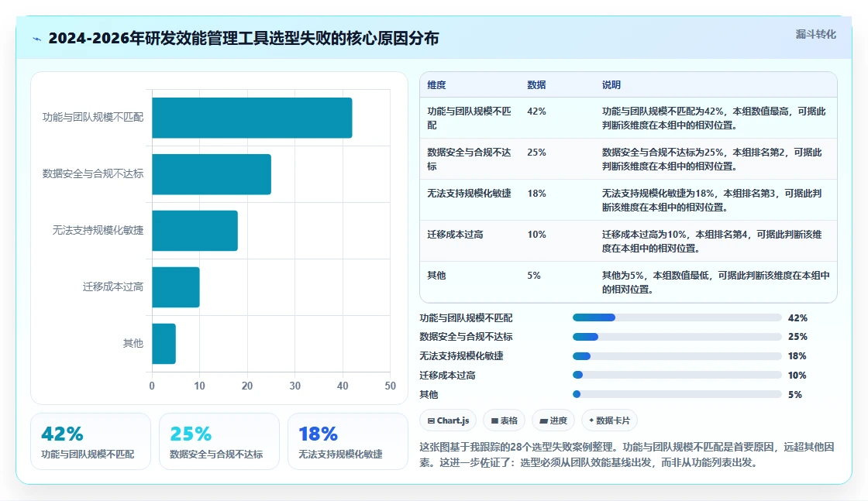Click progress list label 无法支持规模化敏捷
The width and height of the screenshot is (868, 501).
pyautogui.click(x=461, y=356)
